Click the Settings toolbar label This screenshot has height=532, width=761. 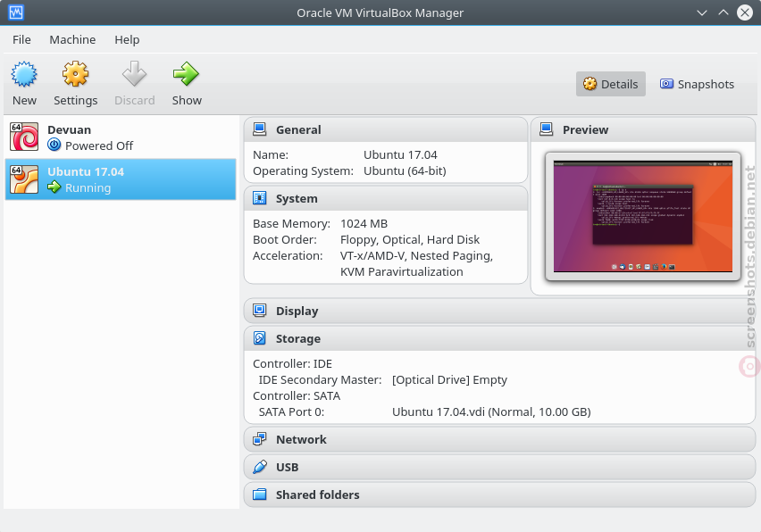click(x=76, y=100)
